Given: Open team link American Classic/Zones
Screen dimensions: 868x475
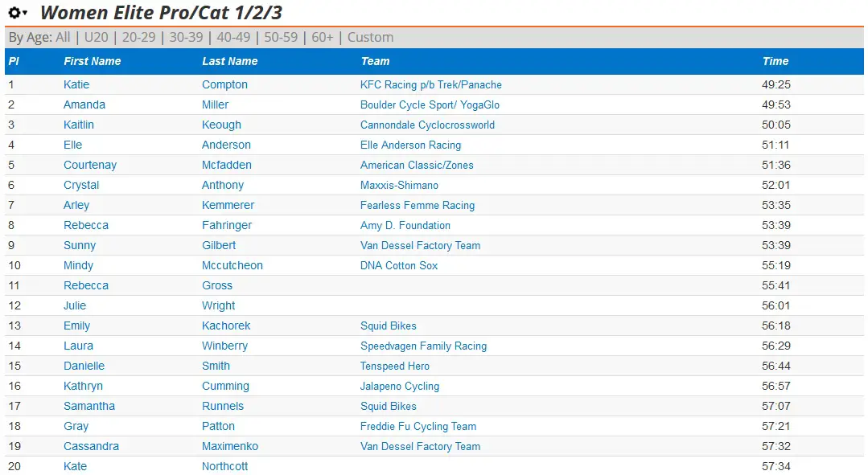Looking at the screenshot, I should pos(417,165).
